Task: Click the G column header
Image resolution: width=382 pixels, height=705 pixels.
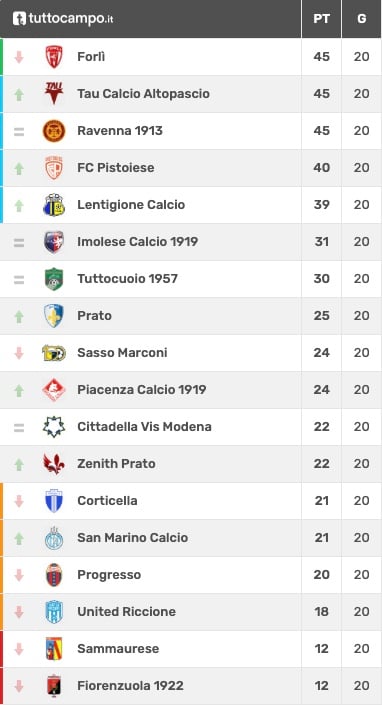Action: click(361, 19)
